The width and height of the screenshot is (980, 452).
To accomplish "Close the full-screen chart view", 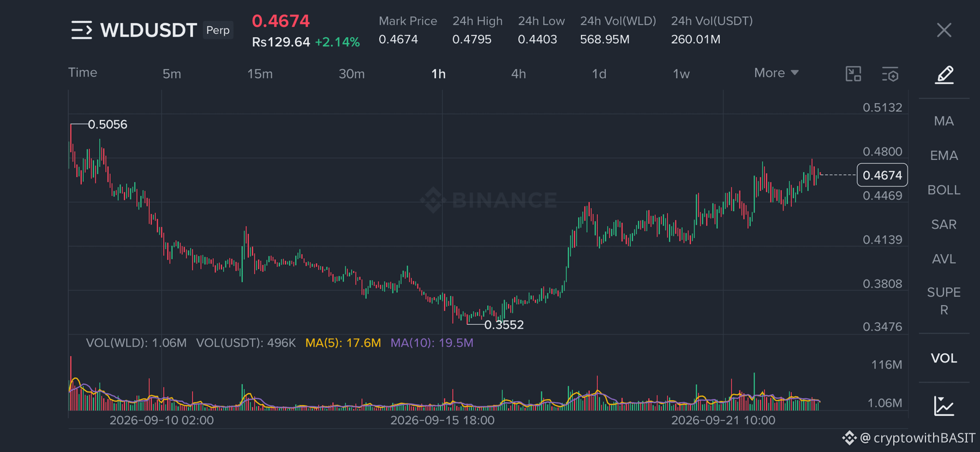I will click(944, 30).
